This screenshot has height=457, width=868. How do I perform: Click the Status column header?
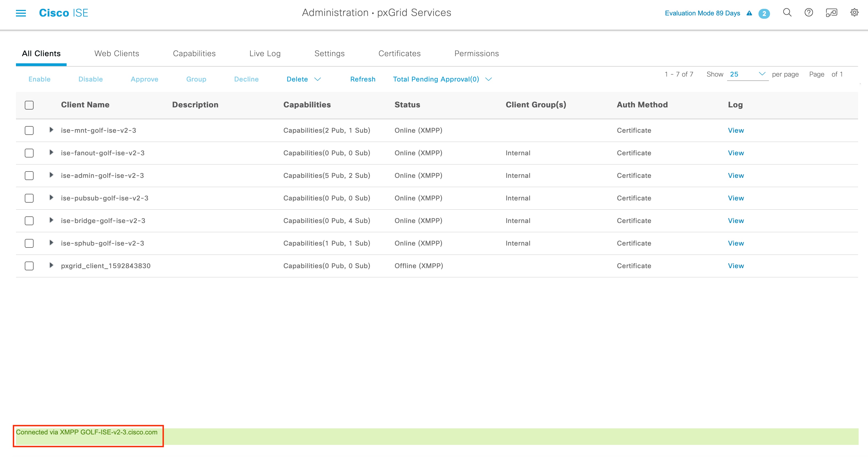click(407, 105)
